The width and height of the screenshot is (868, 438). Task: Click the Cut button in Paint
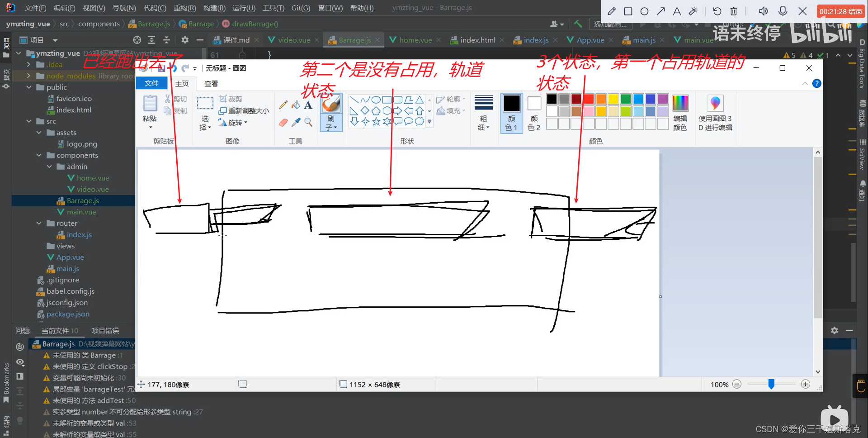(x=175, y=99)
